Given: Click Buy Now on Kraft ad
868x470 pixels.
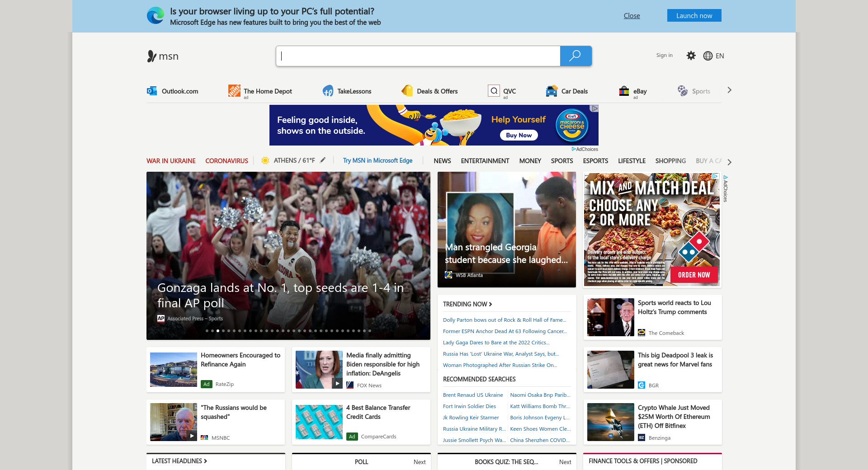Looking at the screenshot, I should click(519, 135).
